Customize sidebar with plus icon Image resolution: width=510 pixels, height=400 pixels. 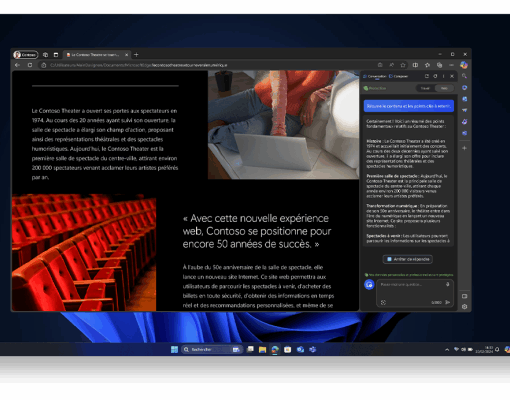pos(464,148)
